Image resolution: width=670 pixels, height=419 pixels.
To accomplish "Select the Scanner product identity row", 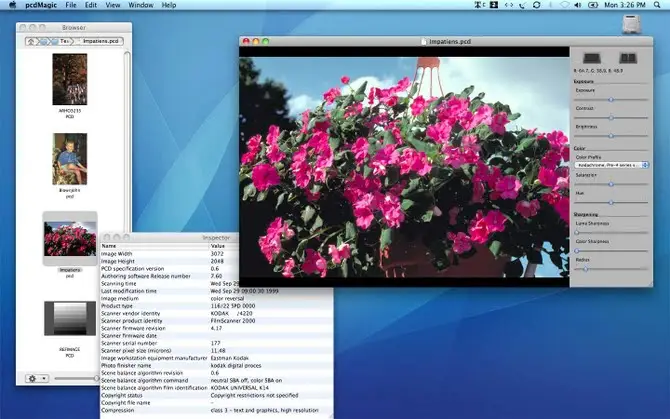I will (x=216, y=321).
